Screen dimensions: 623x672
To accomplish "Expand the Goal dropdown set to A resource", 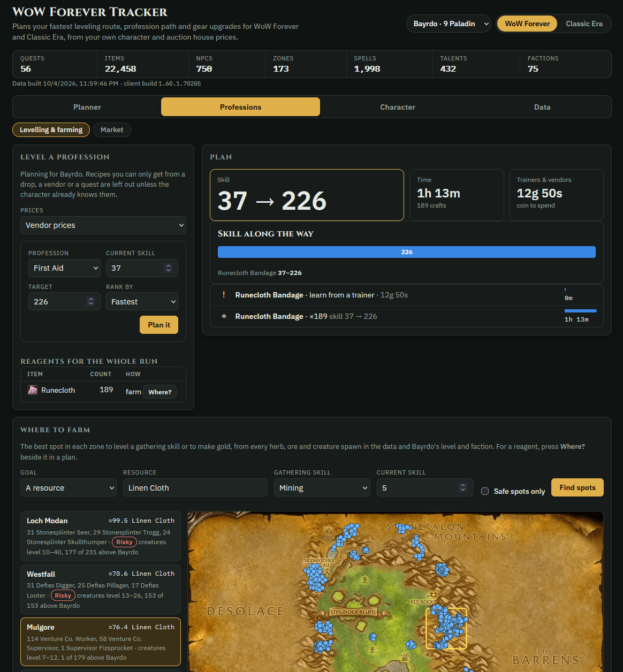I will coord(69,487).
